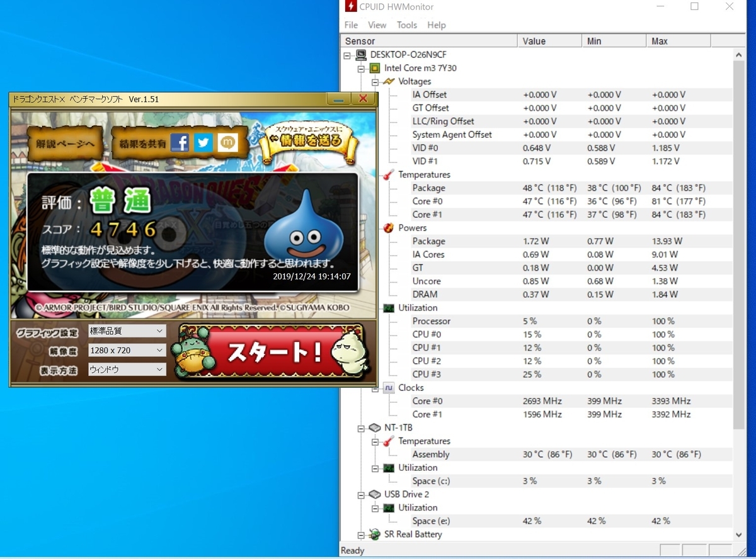Open the ウィンドウ display method dropdown
This screenshot has width=756, height=559.
point(126,370)
